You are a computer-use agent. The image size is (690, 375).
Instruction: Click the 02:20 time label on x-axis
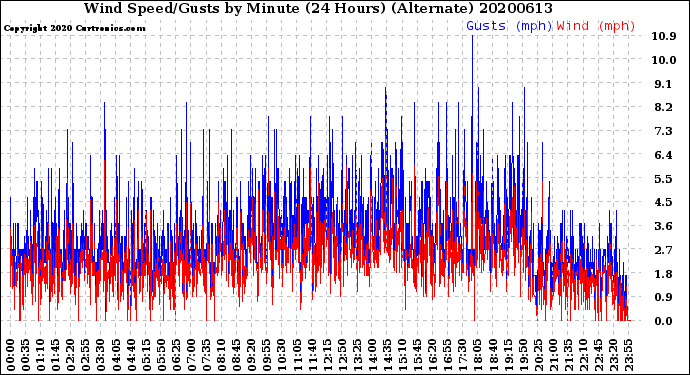71,355
